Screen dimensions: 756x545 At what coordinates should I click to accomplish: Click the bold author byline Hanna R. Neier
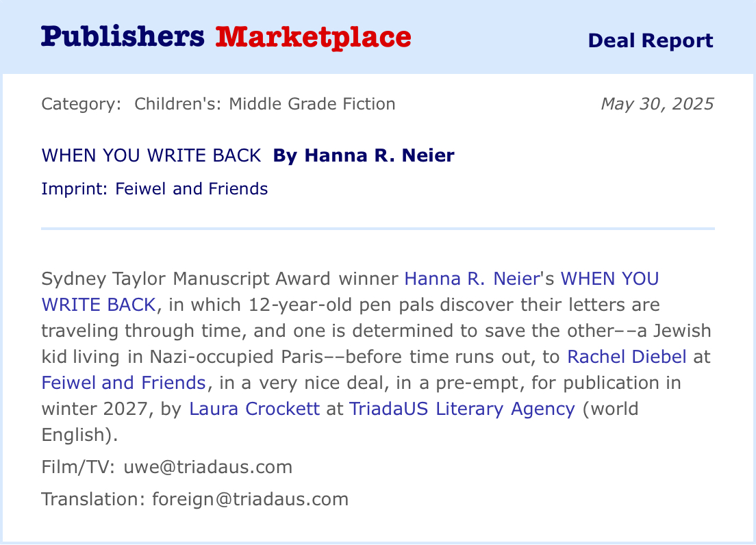(x=364, y=155)
